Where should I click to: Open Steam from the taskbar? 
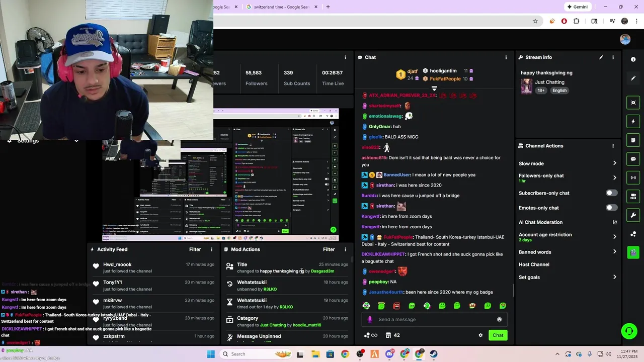point(434,354)
